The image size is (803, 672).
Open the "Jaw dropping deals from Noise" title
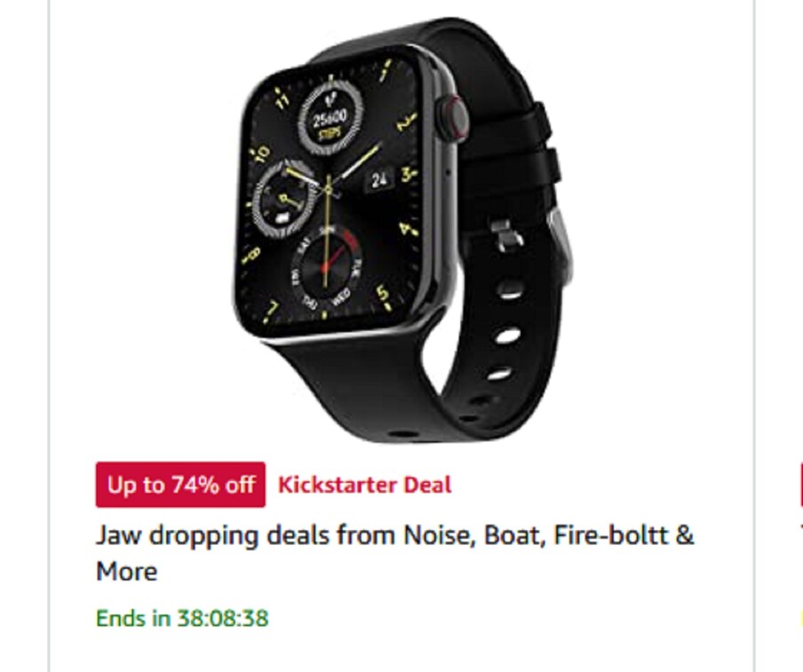[x=394, y=553]
